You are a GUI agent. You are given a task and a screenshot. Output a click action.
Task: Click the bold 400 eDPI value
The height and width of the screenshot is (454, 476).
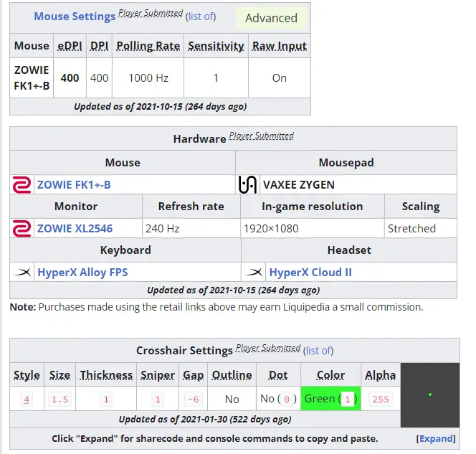(x=70, y=78)
